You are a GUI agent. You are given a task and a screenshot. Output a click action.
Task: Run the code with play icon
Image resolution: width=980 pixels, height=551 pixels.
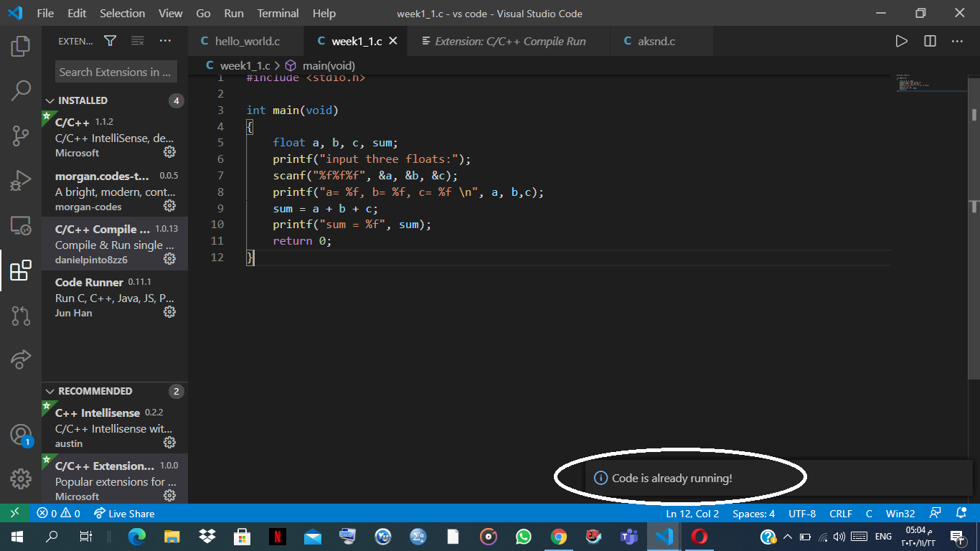click(x=902, y=41)
